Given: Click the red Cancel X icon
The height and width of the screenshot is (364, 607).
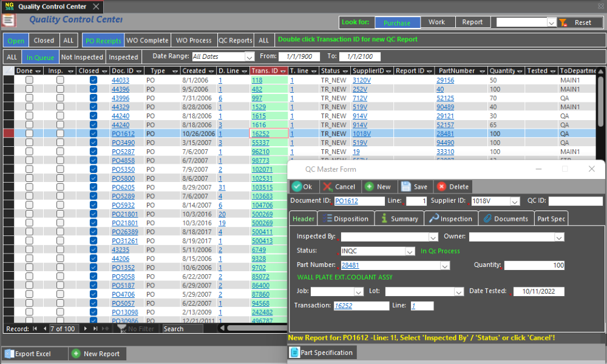Looking at the screenshot, I should click(328, 187).
